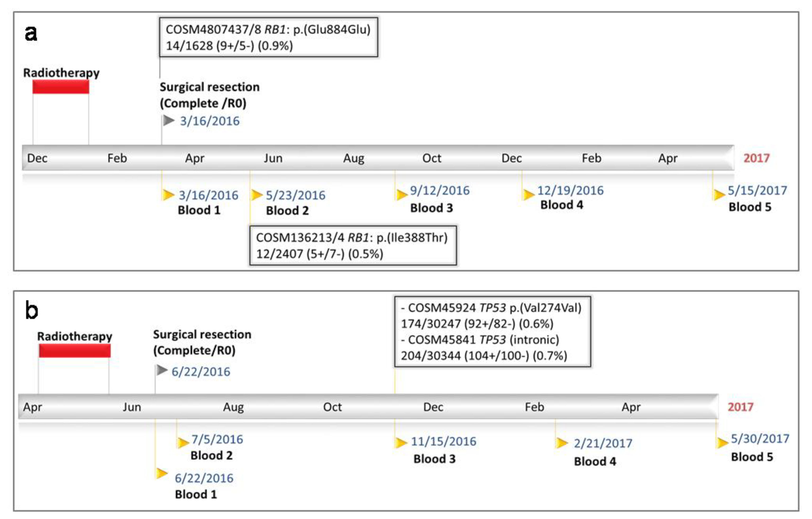
Task: Select the yellow arrow for 5/30/2017
Action: click(x=722, y=442)
